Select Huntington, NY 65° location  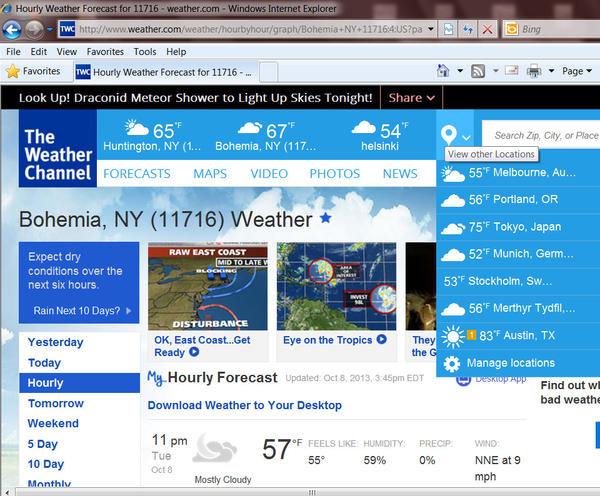[152, 136]
